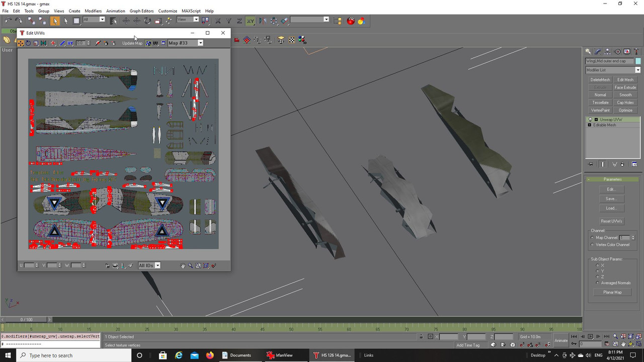644x362 pixels.
Task: Open the Customize menu
Action: tap(168, 11)
